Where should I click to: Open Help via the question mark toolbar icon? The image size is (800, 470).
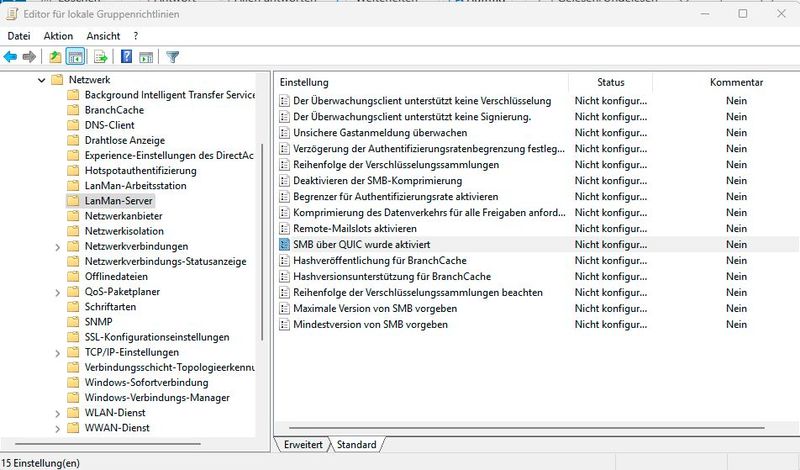coord(126,57)
